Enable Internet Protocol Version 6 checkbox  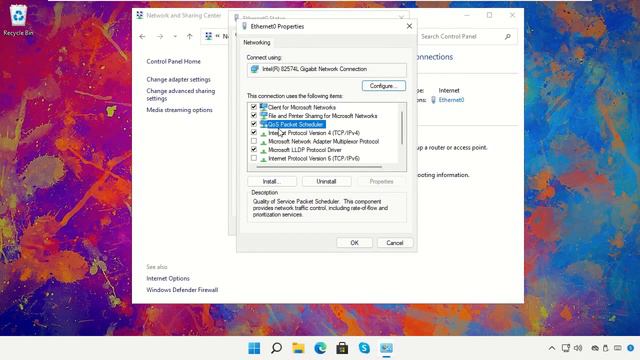pos(254,158)
